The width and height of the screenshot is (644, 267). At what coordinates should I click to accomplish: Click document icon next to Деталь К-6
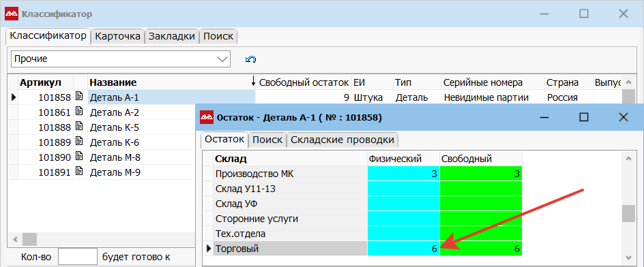[x=80, y=142]
